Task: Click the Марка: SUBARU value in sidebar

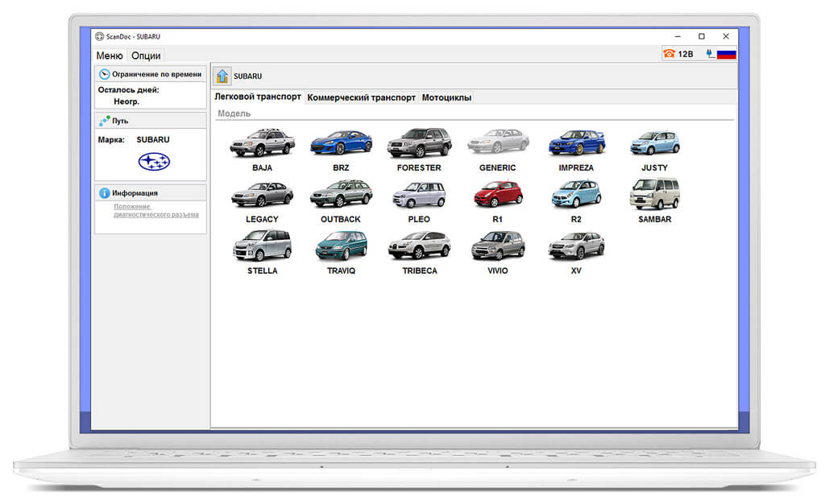Action: click(153, 140)
